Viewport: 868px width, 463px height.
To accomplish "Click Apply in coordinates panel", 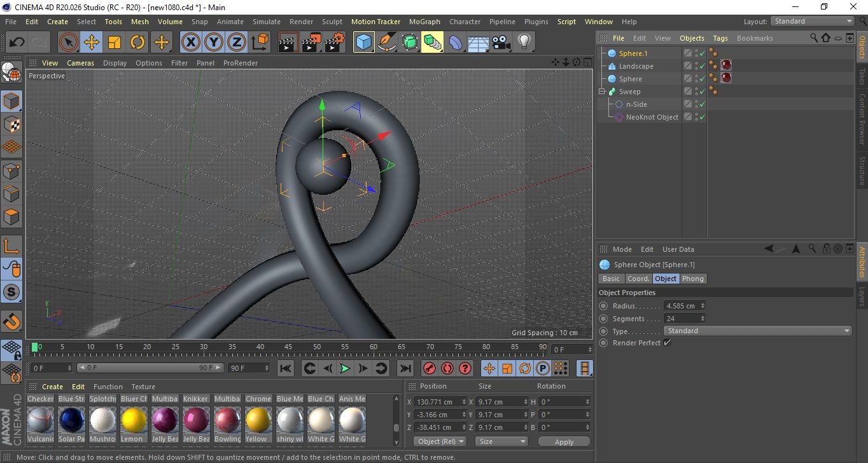I will pyautogui.click(x=564, y=441).
